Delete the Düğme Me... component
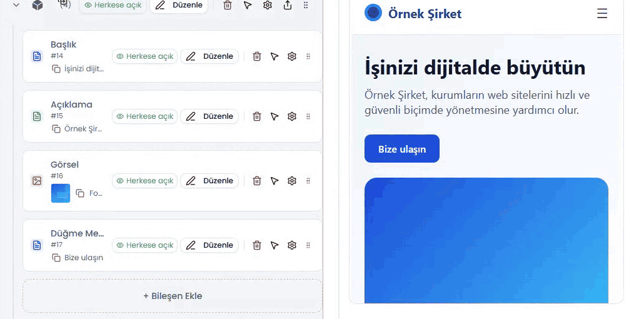 pos(257,245)
